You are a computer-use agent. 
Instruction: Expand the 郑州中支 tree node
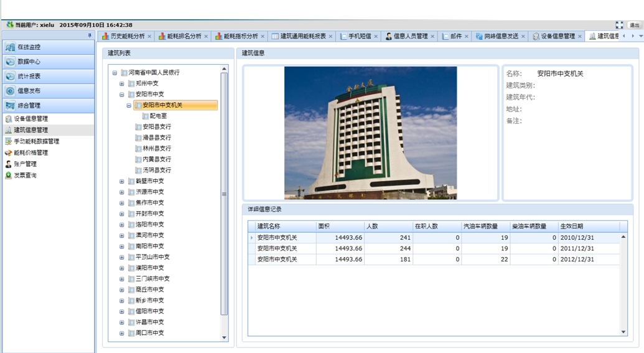point(122,83)
